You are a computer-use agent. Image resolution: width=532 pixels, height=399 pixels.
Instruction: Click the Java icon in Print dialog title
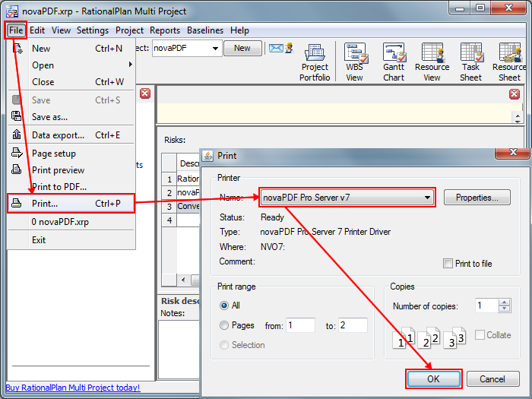(207, 156)
